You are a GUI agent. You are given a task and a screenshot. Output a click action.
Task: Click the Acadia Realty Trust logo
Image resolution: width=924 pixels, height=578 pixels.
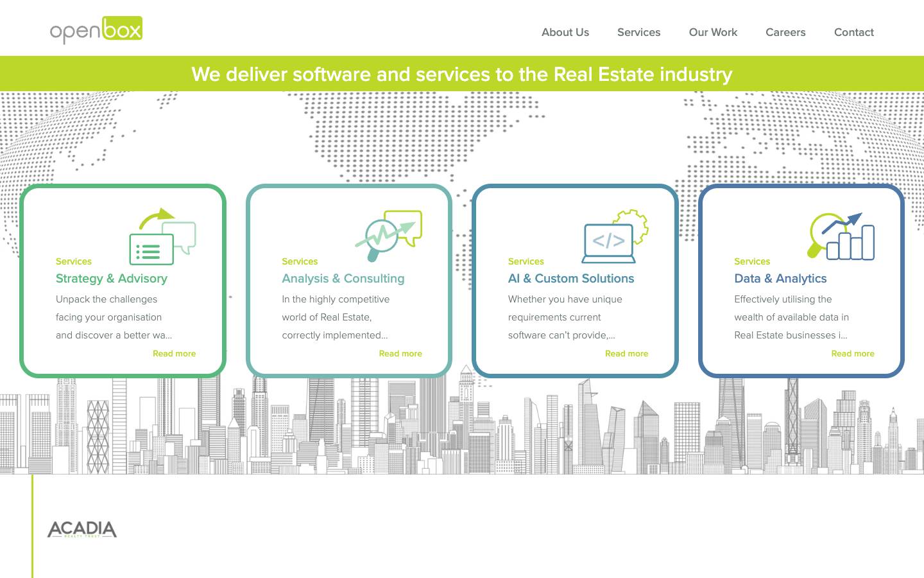tap(82, 529)
